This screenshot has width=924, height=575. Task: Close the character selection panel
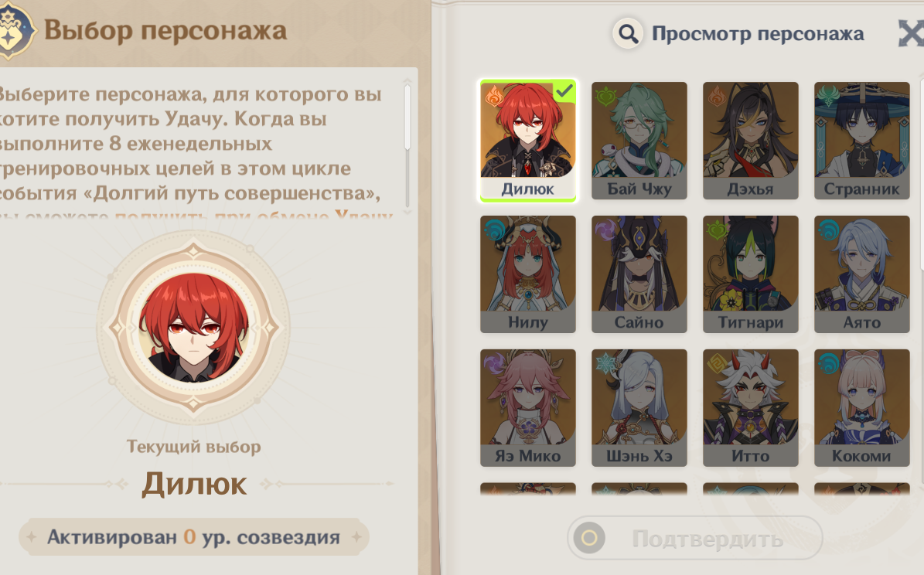(911, 33)
